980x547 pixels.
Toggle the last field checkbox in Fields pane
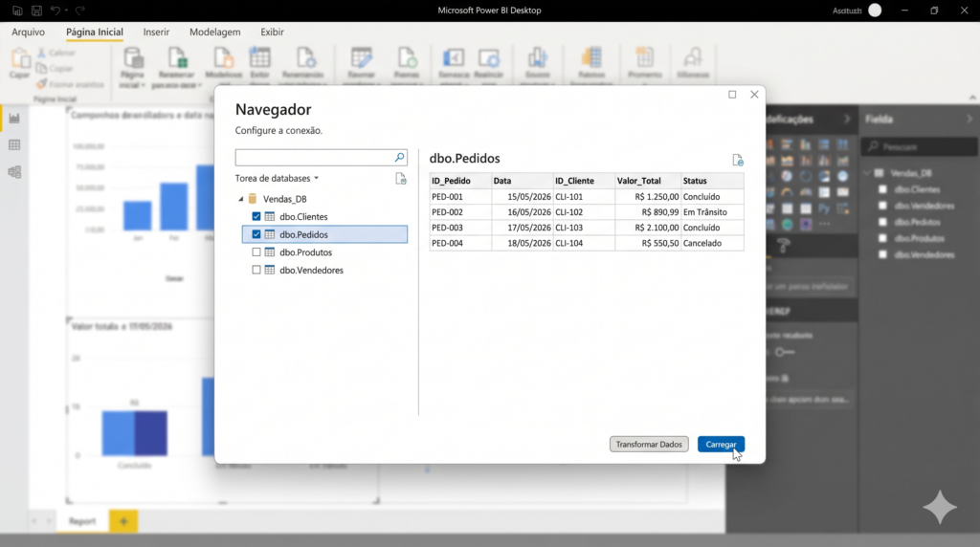(x=882, y=254)
